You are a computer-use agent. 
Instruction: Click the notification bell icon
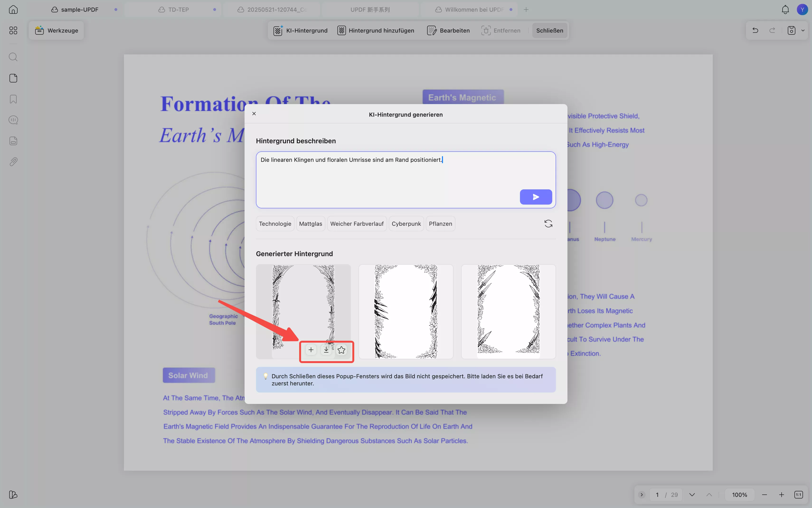785,10
